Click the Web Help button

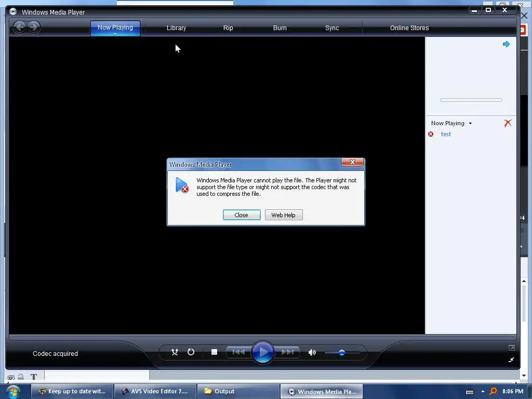[284, 215]
